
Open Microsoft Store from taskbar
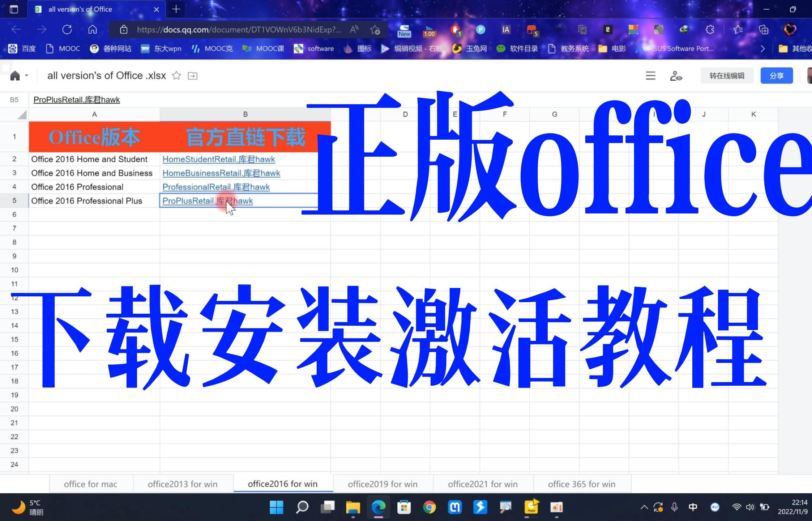(x=404, y=507)
